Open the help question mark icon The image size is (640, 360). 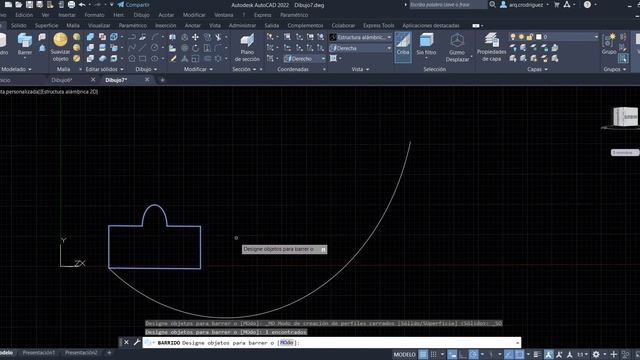(587, 4)
